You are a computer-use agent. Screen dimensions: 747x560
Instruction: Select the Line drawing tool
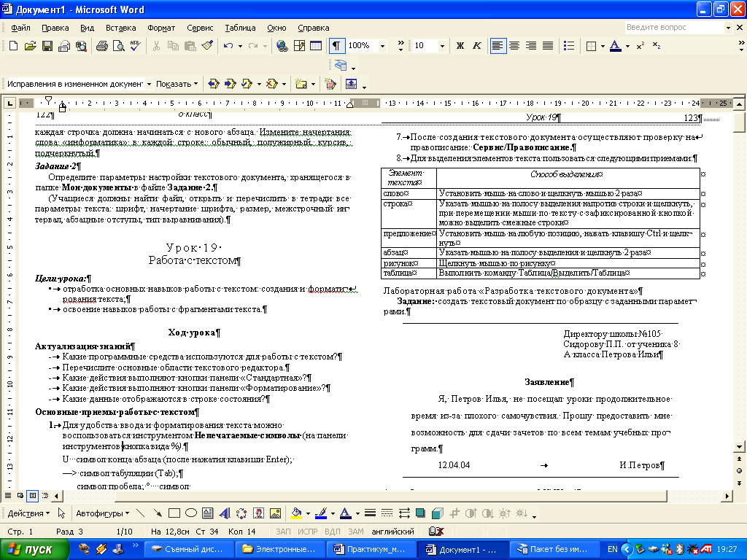(140, 513)
